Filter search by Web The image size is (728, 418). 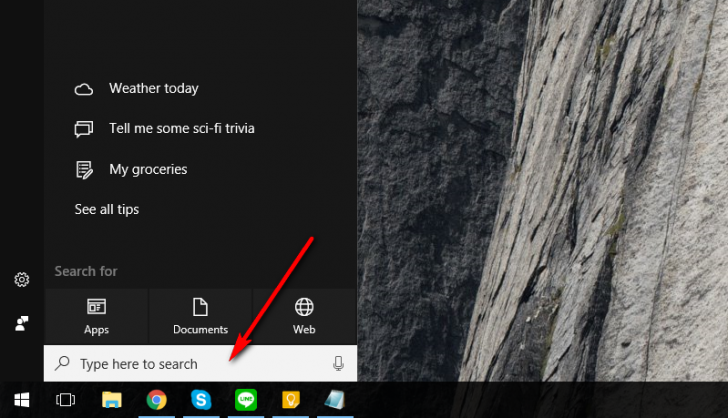304,317
